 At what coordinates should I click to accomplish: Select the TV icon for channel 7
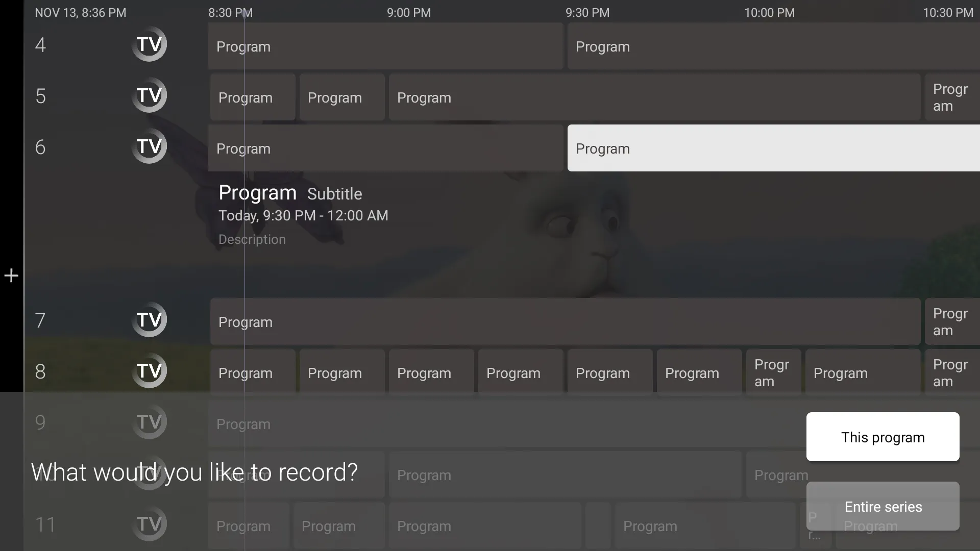[x=149, y=321]
